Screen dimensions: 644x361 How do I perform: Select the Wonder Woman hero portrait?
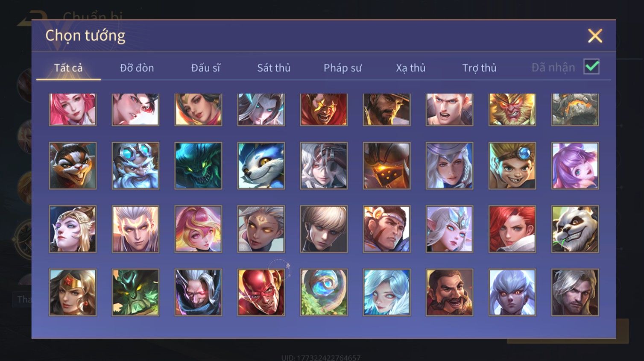pos(73,292)
